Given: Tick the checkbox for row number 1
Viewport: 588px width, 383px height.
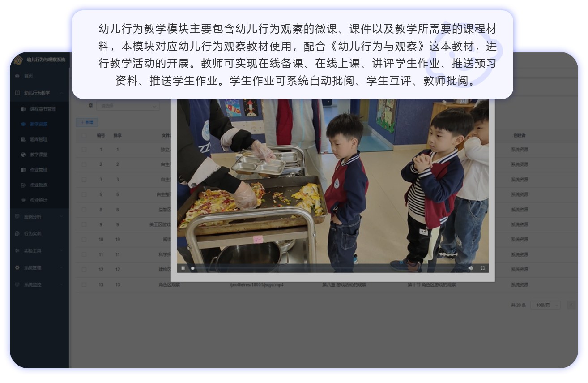Looking at the screenshot, I should 84,150.
